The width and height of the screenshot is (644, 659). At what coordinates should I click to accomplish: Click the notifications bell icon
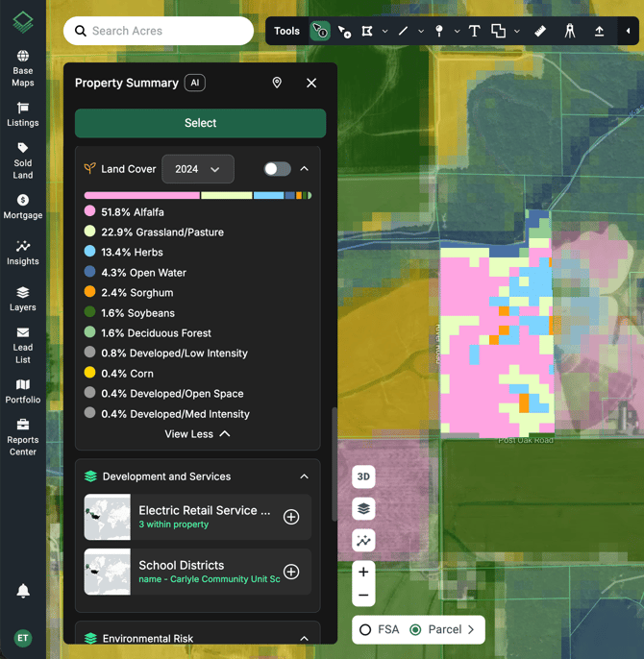(x=23, y=591)
